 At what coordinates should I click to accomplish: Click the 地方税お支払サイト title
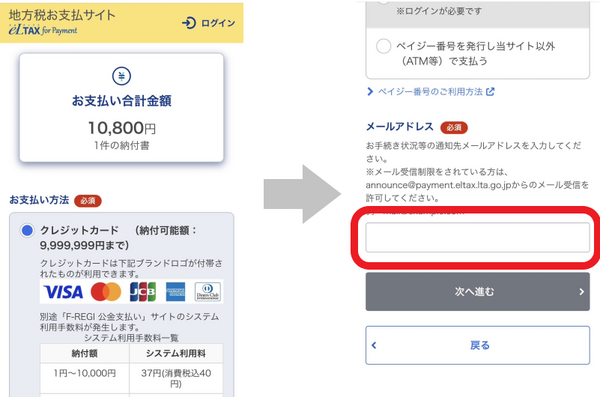(62, 15)
